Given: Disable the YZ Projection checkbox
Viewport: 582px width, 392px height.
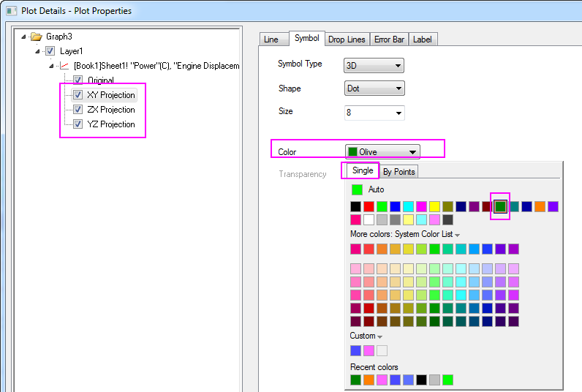Looking at the screenshot, I should (x=78, y=124).
